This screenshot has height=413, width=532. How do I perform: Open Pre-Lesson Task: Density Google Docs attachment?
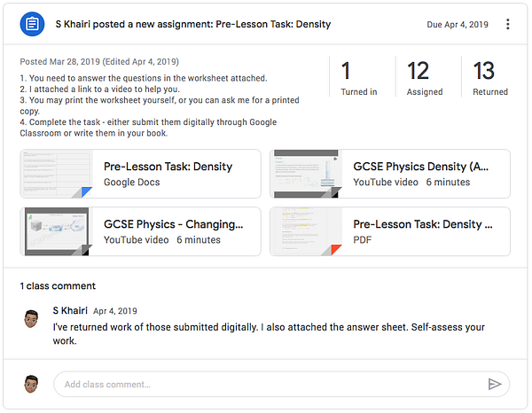tap(140, 174)
